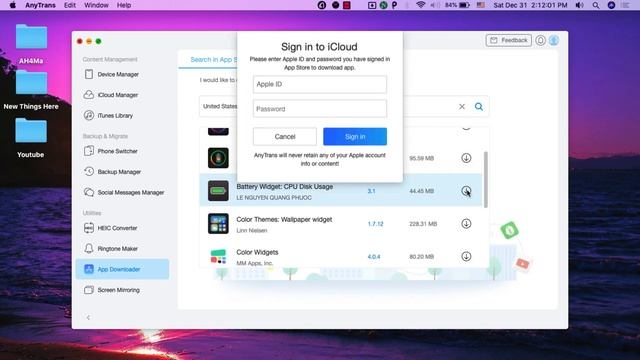640x360 pixels.
Task: Clear the app search field
Action: pos(462,107)
